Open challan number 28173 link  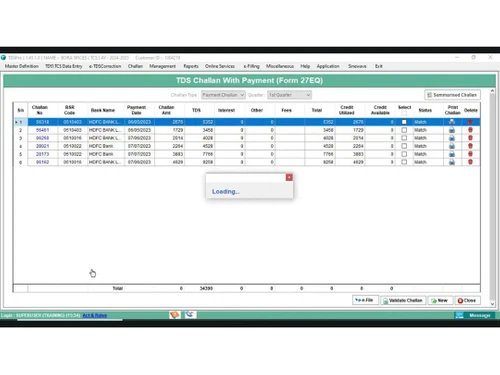pos(42,154)
